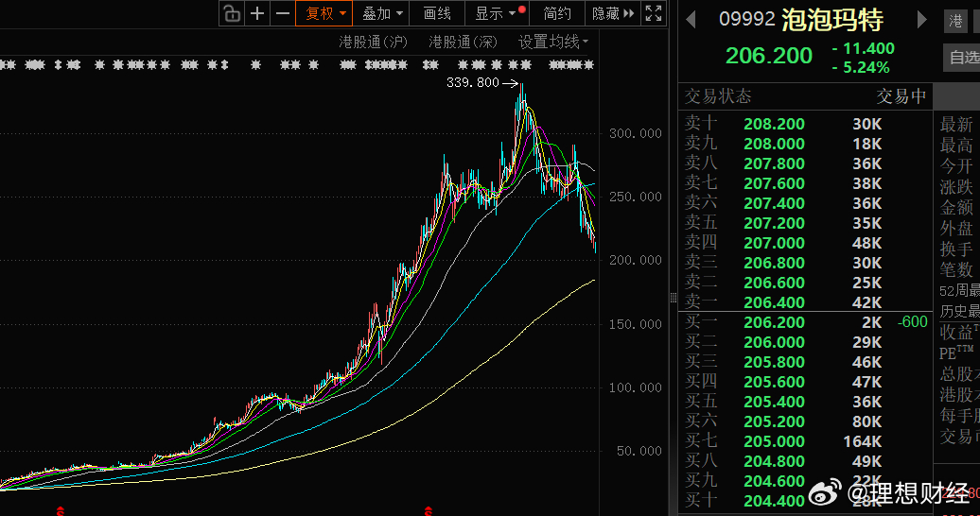This screenshot has width=980, height=516.
Task: Go to next stock arrow
Action: [x=921, y=19]
